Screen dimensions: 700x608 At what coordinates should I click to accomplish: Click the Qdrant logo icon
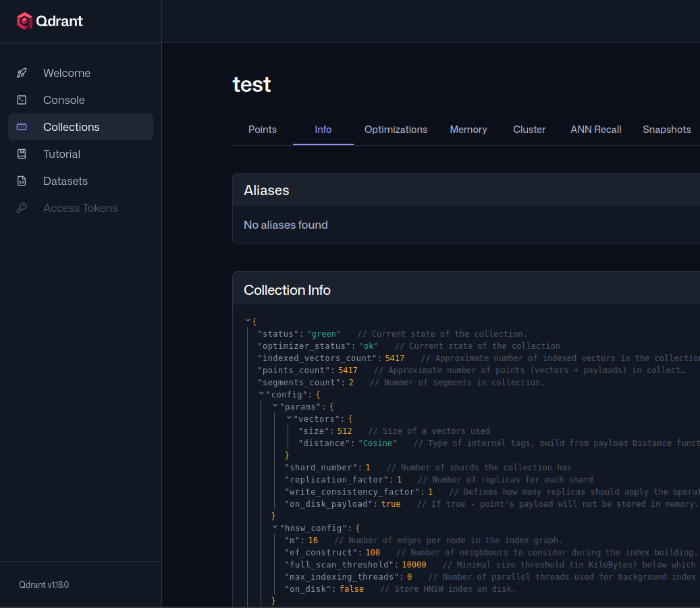[x=24, y=21]
